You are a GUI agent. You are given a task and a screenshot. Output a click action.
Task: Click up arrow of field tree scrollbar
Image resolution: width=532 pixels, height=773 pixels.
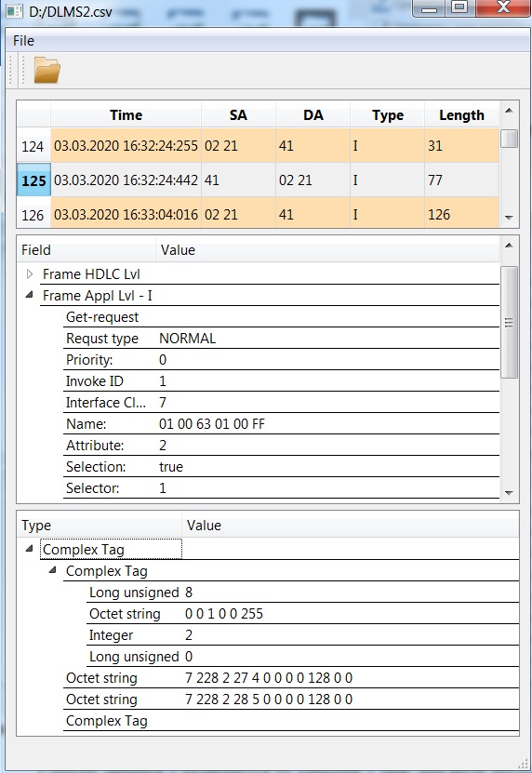[510, 246]
